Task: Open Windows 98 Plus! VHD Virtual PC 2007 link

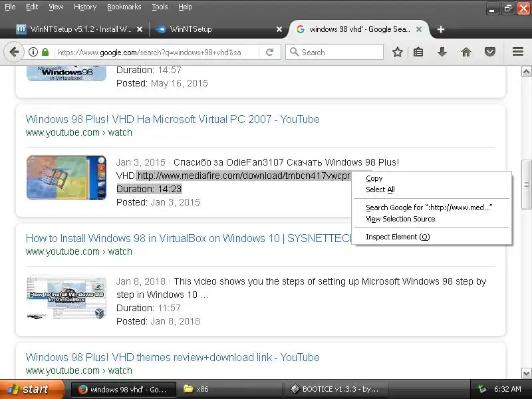Action: point(172,120)
